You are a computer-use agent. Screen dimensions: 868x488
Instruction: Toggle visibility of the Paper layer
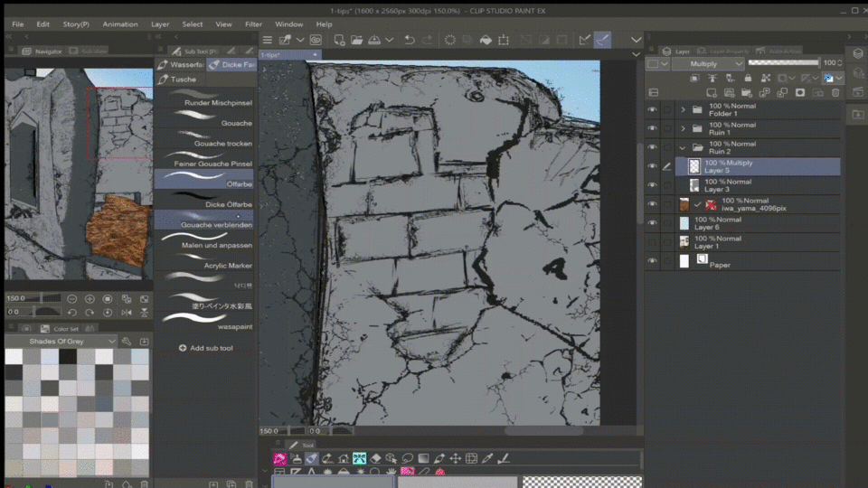pyautogui.click(x=652, y=261)
